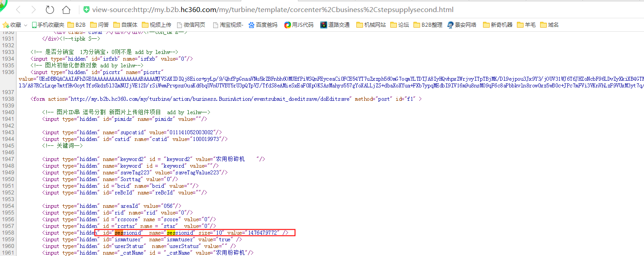Click source line number 1938
This screenshot has width=644, height=256.
[8, 99]
